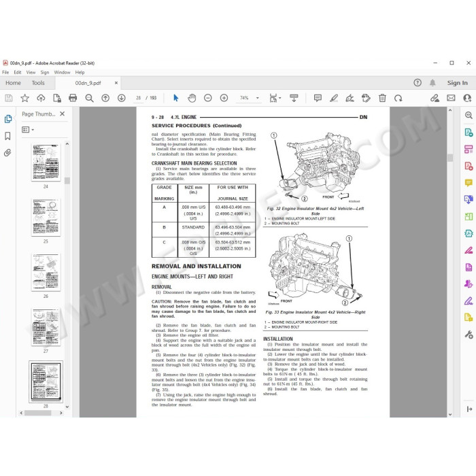Viewport: 476px width, 476px height.
Task: Open Page Thumbnails panel icon
Action: pyautogui.click(x=8, y=119)
